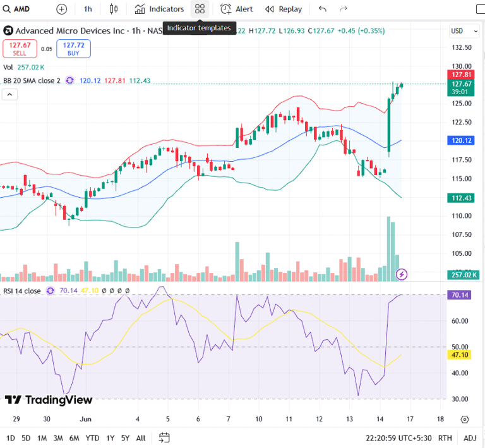The image size is (485, 448).
Task: Select the Vol 257.02 K indicator legend
Action: tap(24, 67)
